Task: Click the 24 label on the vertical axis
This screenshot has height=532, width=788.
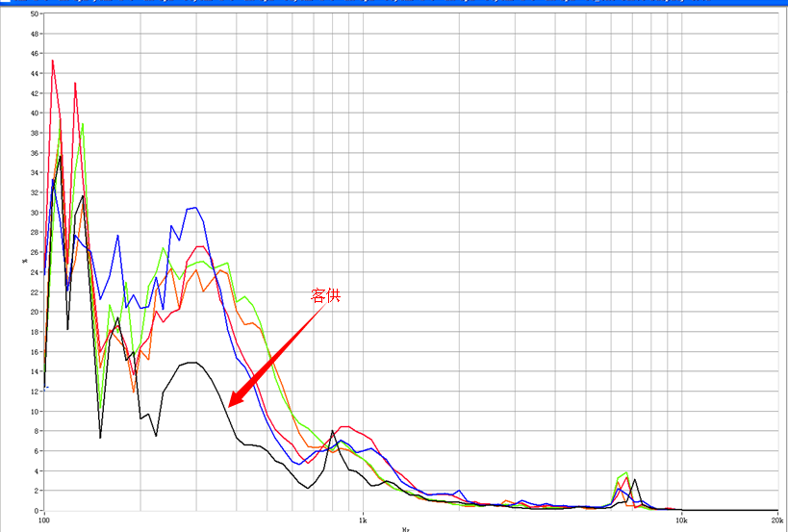Action: tap(35, 272)
